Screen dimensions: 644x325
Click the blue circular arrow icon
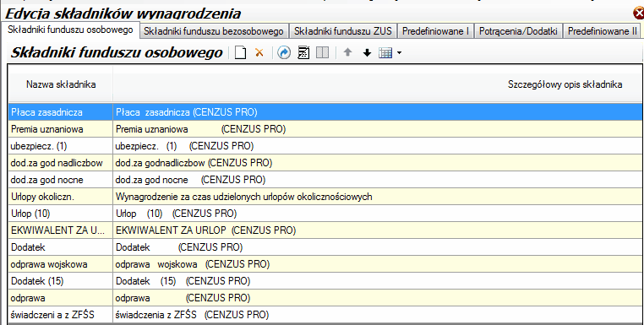(284, 52)
